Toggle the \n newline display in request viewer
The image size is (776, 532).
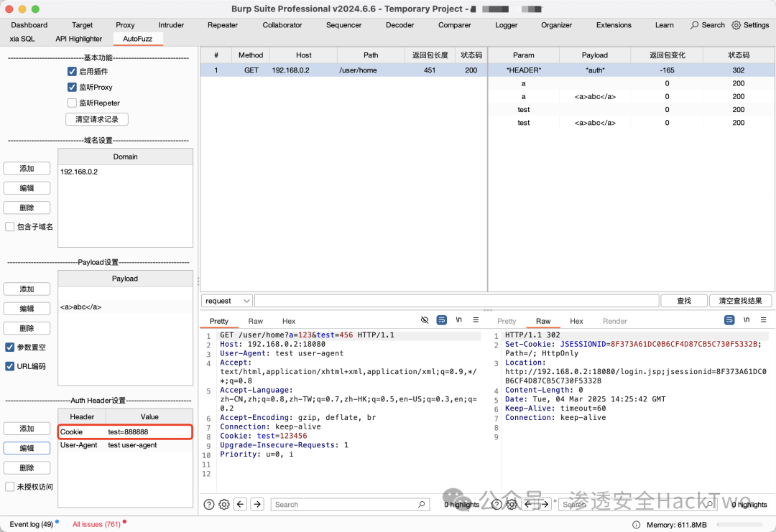[x=458, y=320]
